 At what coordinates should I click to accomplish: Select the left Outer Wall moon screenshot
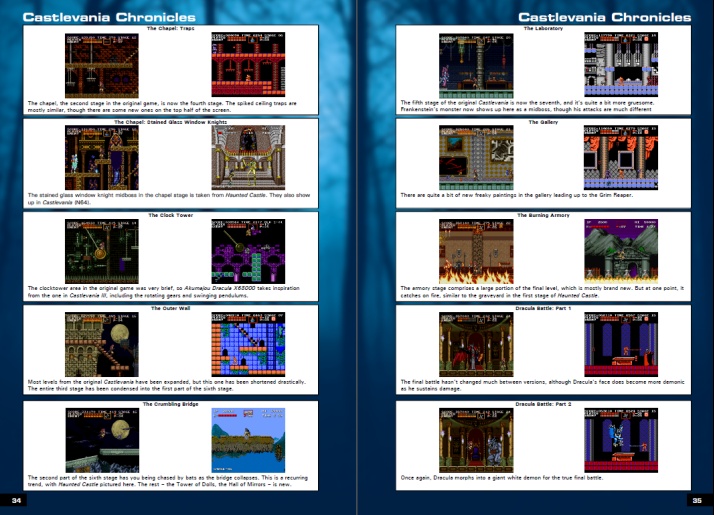102,343
